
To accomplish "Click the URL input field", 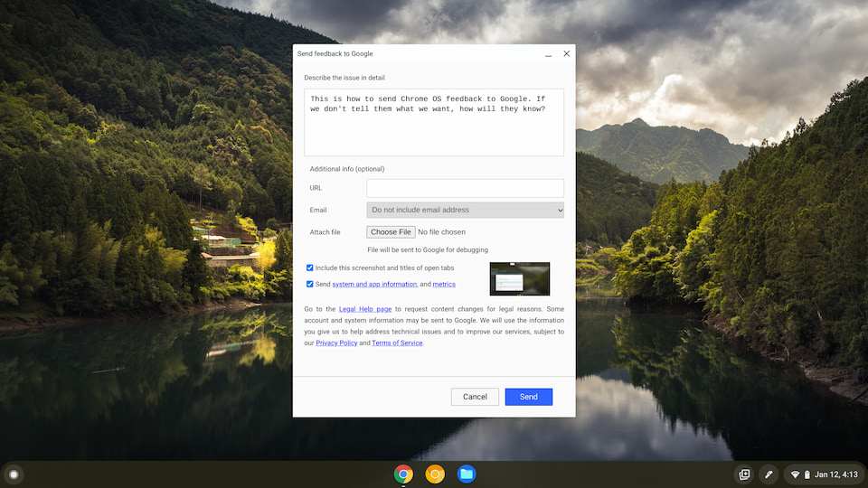I will [x=465, y=188].
